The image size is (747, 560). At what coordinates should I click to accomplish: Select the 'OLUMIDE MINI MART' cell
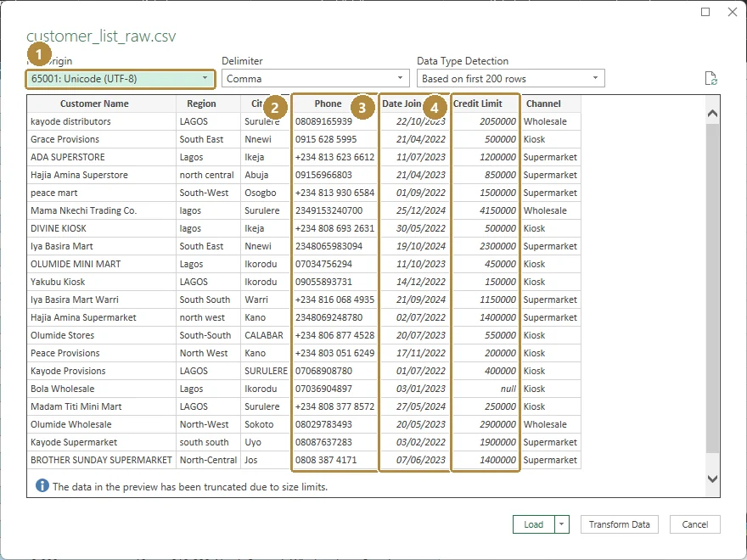tap(102, 264)
